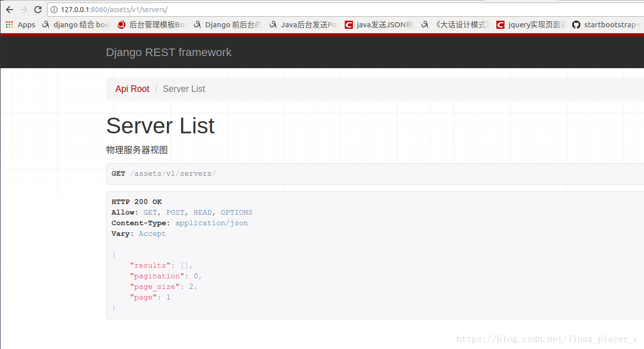Click the "pagination" key in JSON
This screenshot has height=349, width=644.
(x=157, y=276)
